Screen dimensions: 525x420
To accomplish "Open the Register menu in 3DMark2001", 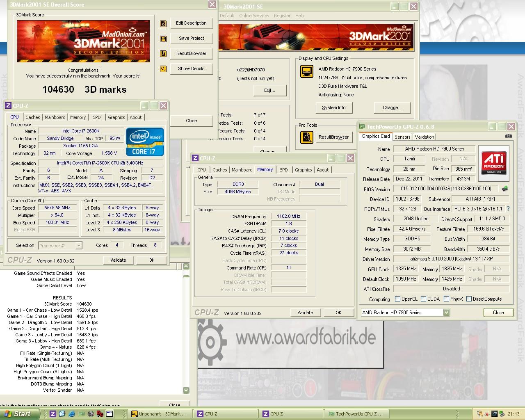I will [x=282, y=16].
